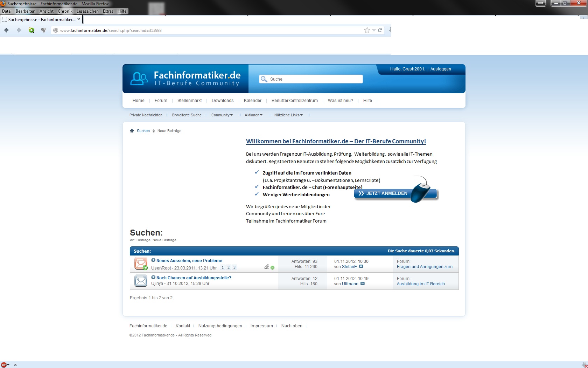Open Private Nachrichten
This screenshot has height=368, width=588.
pyautogui.click(x=146, y=115)
